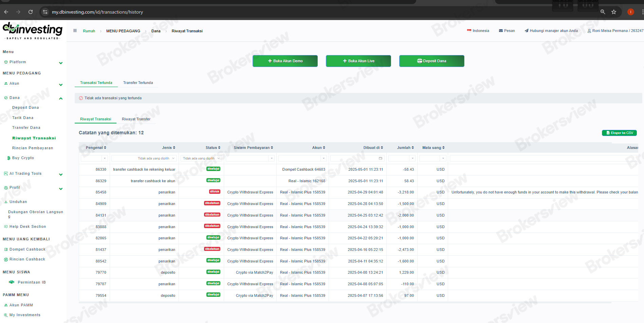Screen dimensions: 644x323
Task: Expand the Platform menu
Action: coord(61,63)
